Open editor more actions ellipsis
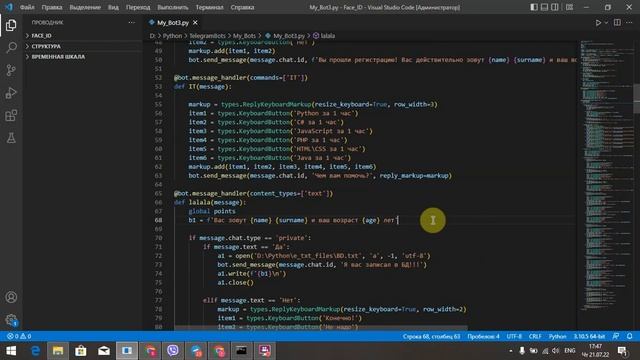Image resolution: width=640 pixels, height=360 pixels. (629, 23)
